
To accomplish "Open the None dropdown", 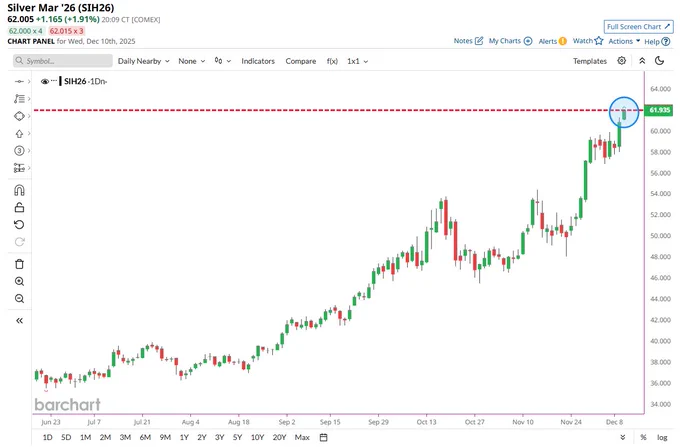I will 191,61.
